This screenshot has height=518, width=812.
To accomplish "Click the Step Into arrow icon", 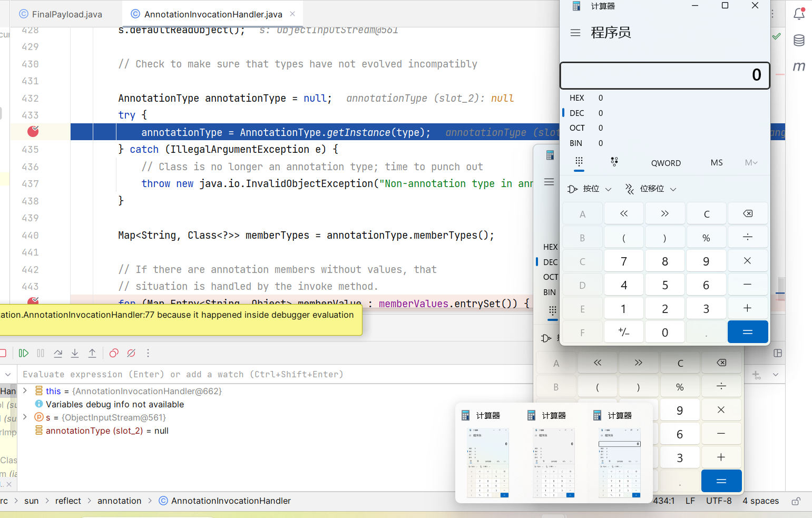I will (75, 353).
